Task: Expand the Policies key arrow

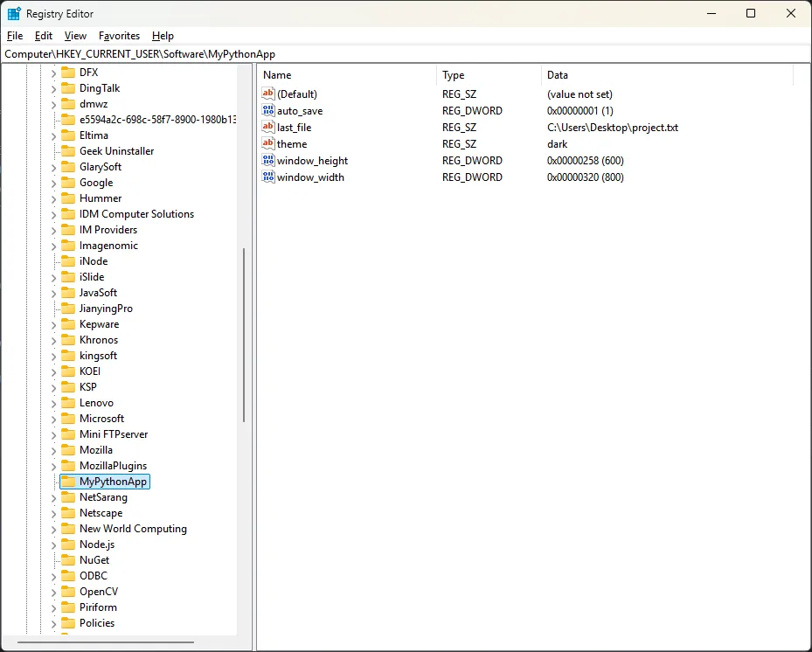Action: (x=53, y=623)
